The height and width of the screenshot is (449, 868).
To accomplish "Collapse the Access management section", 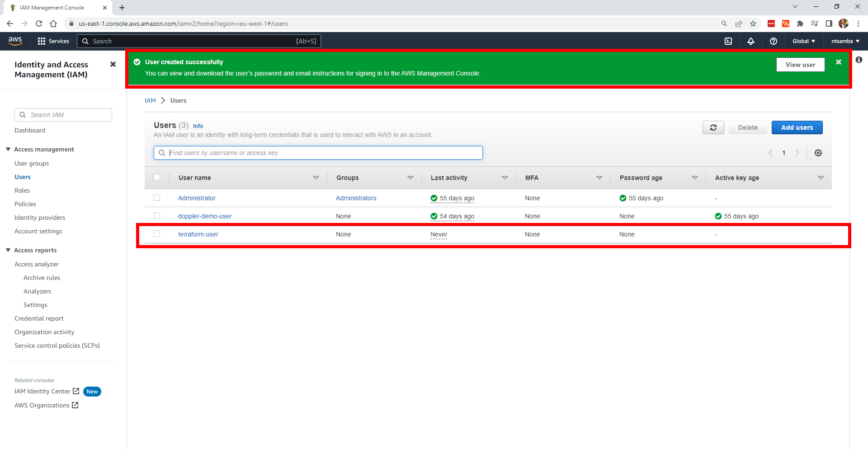I will (x=8, y=149).
